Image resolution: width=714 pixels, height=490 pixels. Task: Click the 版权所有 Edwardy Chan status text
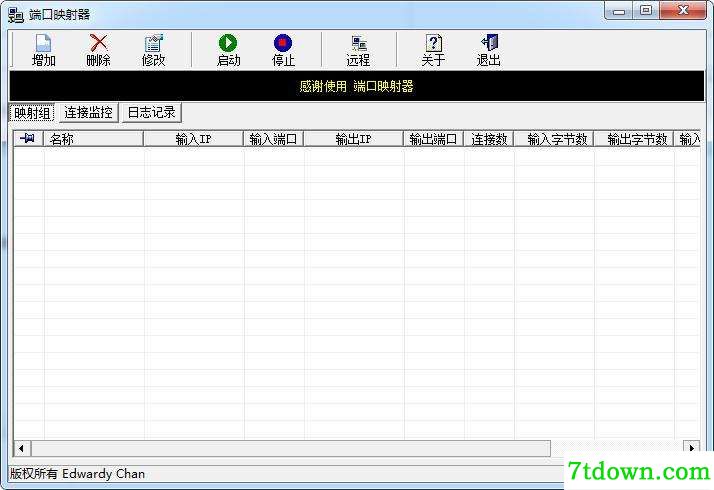click(x=77, y=474)
